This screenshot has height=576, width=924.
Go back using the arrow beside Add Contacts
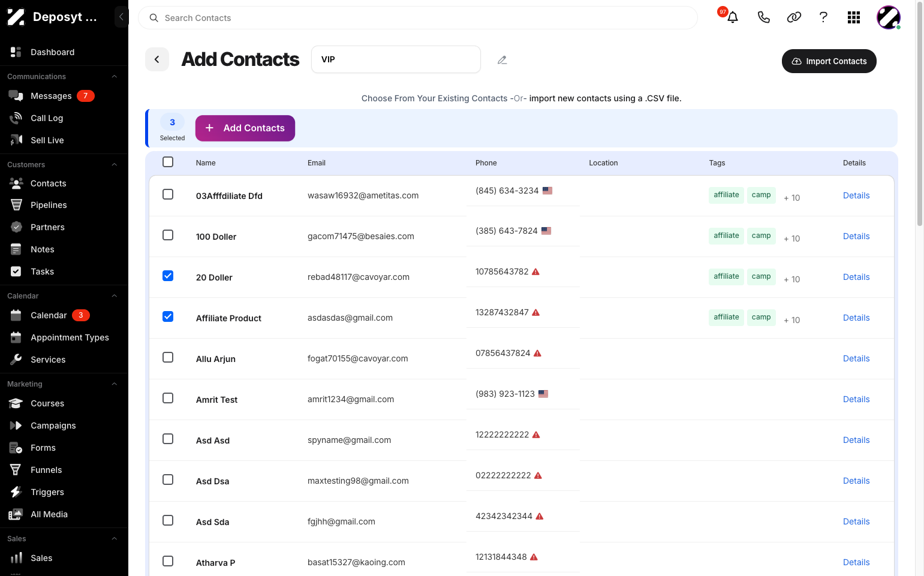(157, 59)
